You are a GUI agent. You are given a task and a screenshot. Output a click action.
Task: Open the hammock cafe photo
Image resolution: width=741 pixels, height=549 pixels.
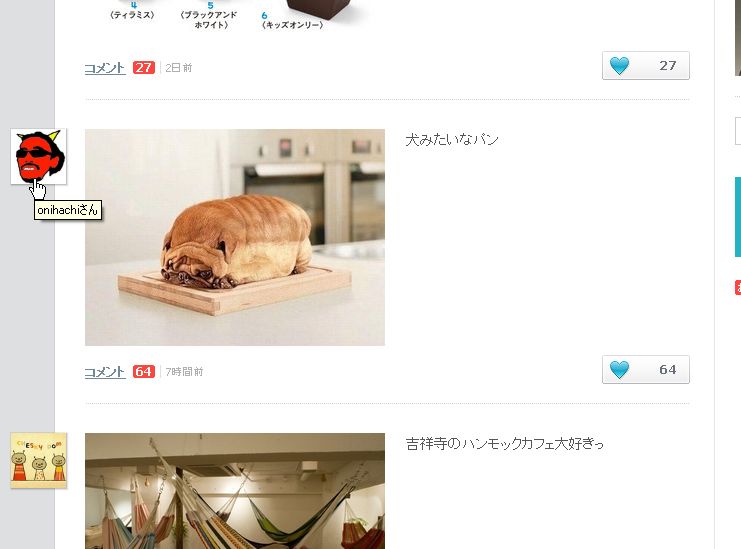(235, 491)
